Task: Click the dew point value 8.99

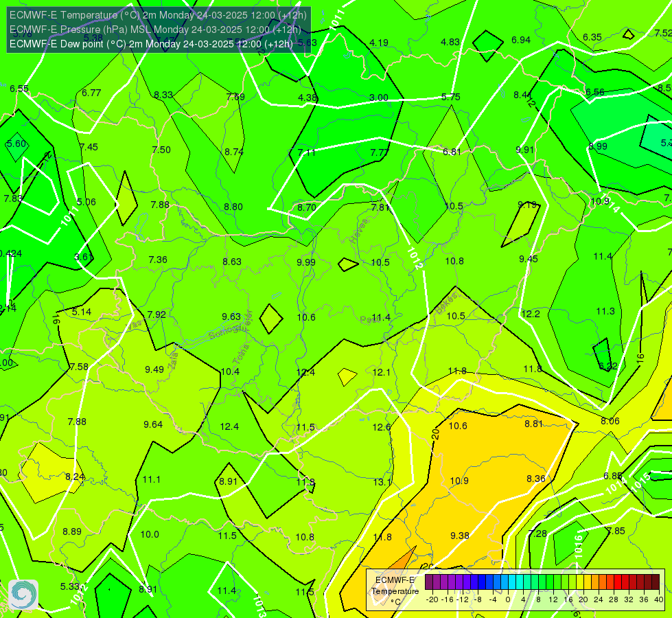Action: [x=598, y=146]
